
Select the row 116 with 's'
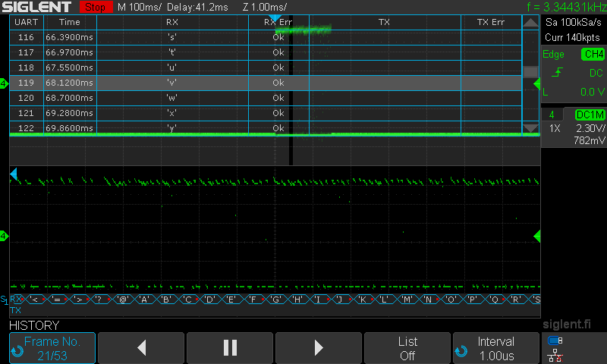[266, 37]
